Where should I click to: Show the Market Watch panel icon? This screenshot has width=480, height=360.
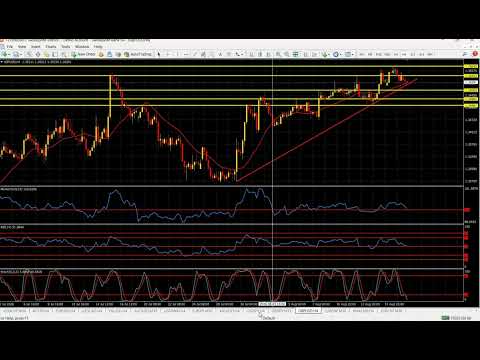tap(29, 54)
